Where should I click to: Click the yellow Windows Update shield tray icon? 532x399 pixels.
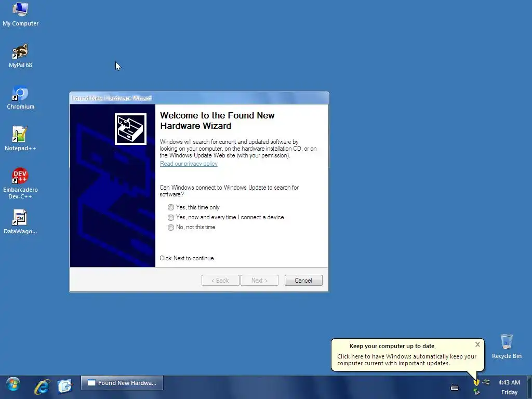(476, 382)
